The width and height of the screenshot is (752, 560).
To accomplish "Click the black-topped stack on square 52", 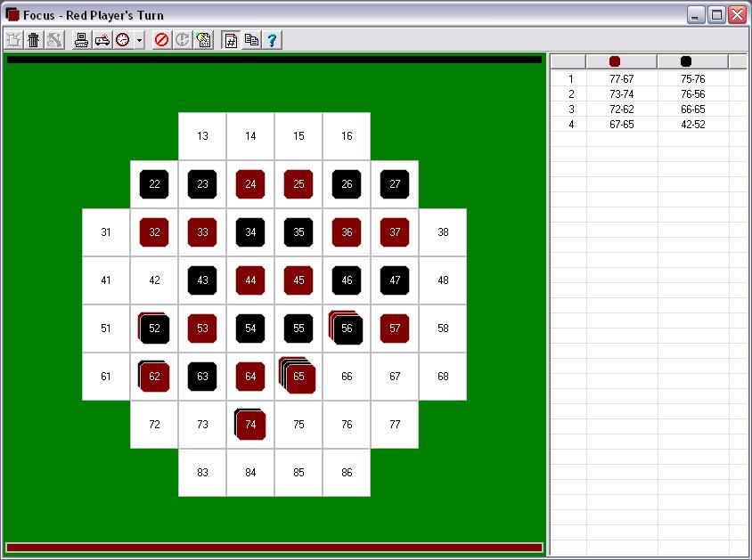I will (154, 329).
